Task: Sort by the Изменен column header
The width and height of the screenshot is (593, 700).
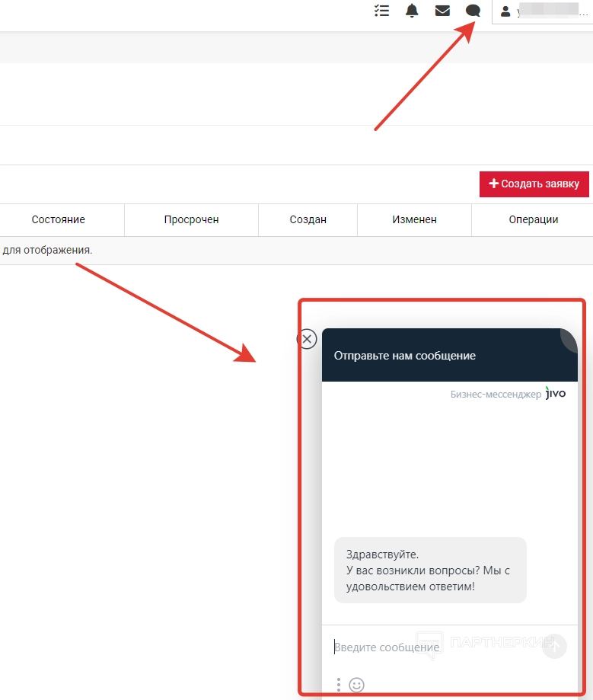Action: point(415,219)
